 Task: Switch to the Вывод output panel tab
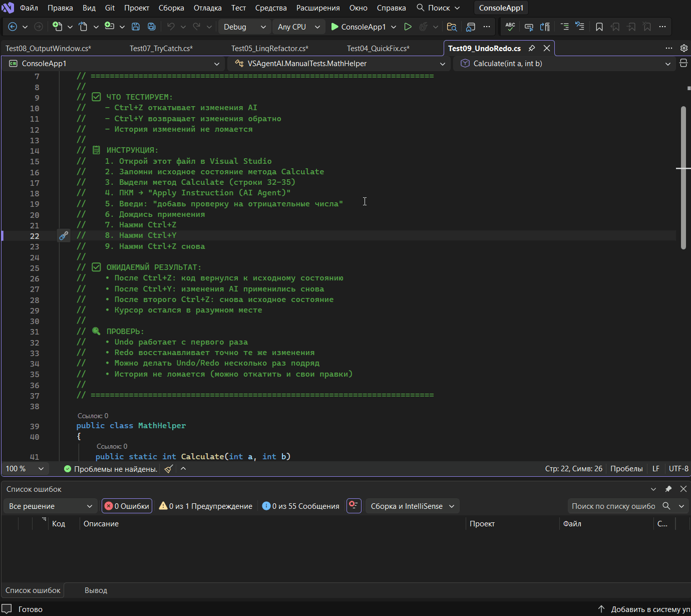[x=96, y=590]
